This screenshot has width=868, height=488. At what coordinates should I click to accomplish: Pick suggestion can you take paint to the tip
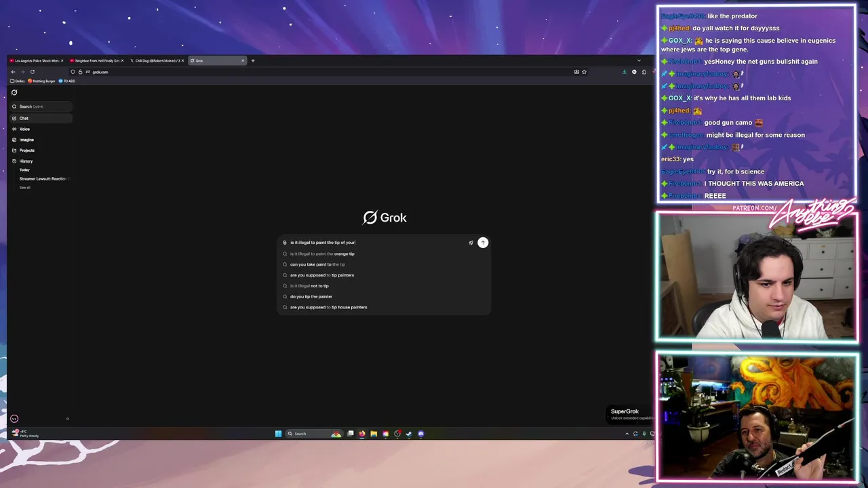coord(384,264)
